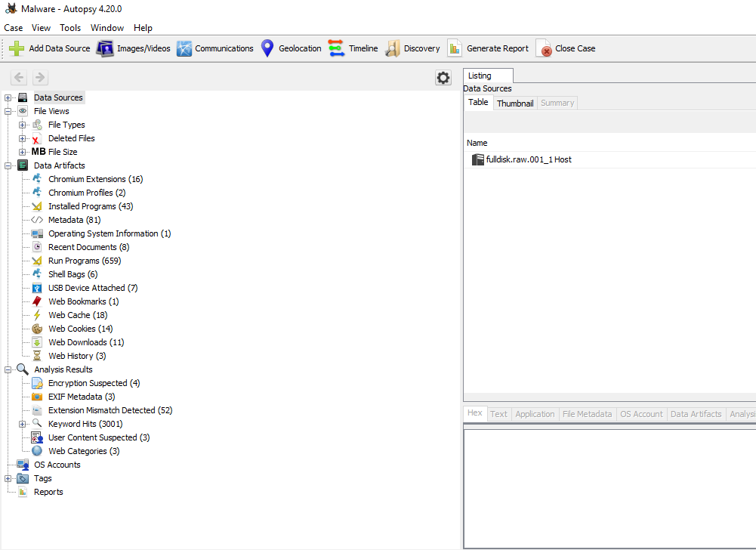The height and width of the screenshot is (550, 756).
Task: Click the Operating System Information icon
Action: (37, 233)
